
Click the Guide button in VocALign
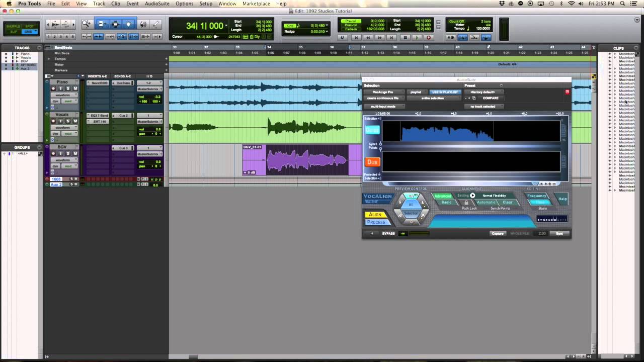pos(372,130)
